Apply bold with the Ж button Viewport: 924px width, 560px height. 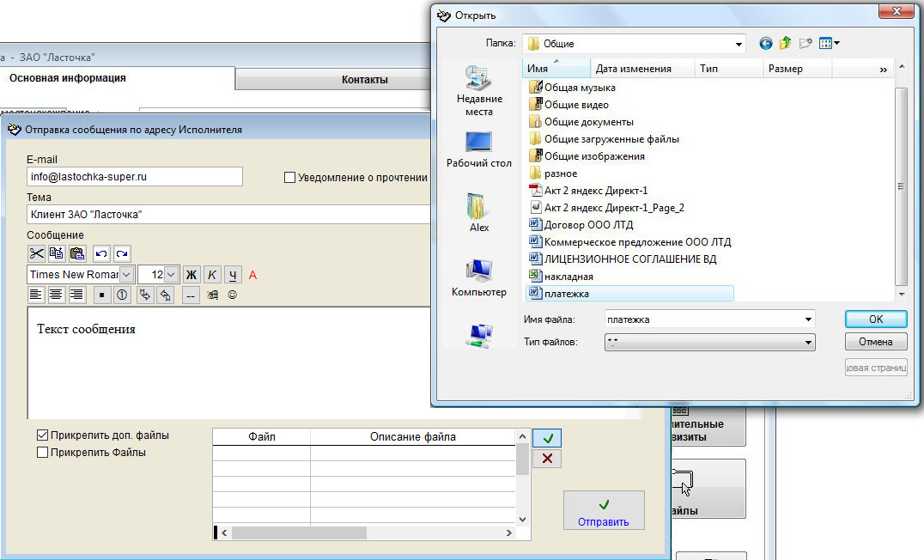pyautogui.click(x=191, y=275)
